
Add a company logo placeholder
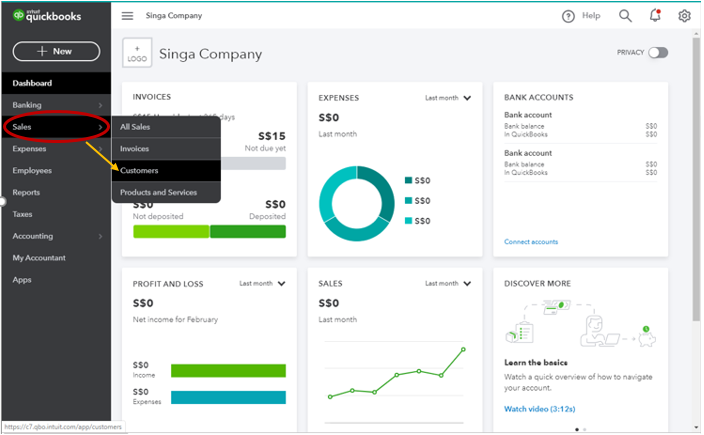[137, 53]
